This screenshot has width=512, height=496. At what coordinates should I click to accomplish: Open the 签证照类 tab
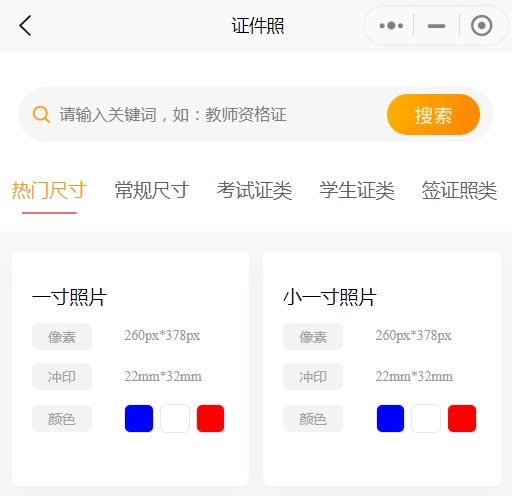(x=459, y=190)
